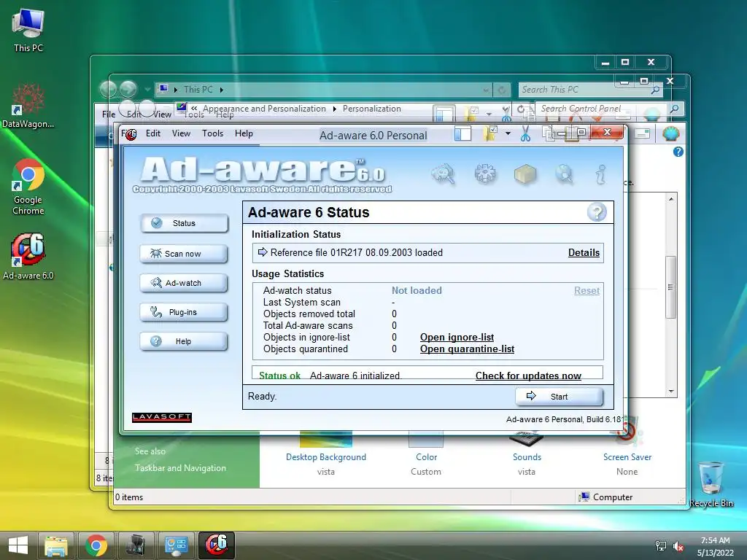Switch to Control Panel taskbar icon
Viewport: 747px width, 560px height.
pyautogui.click(x=177, y=545)
